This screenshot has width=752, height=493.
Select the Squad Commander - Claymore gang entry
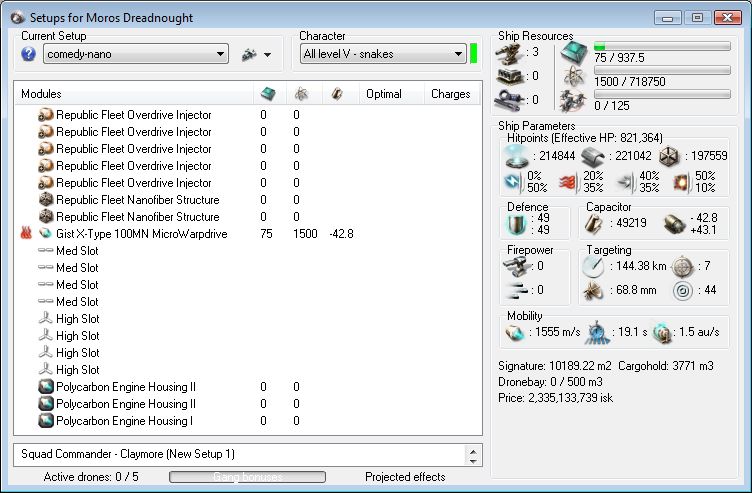pyautogui.click(x=128, y=454)
